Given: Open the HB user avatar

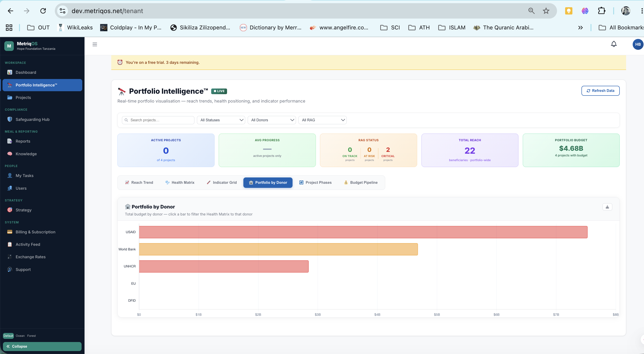Looking at the screenshot, I should click(x=638, y=44).
